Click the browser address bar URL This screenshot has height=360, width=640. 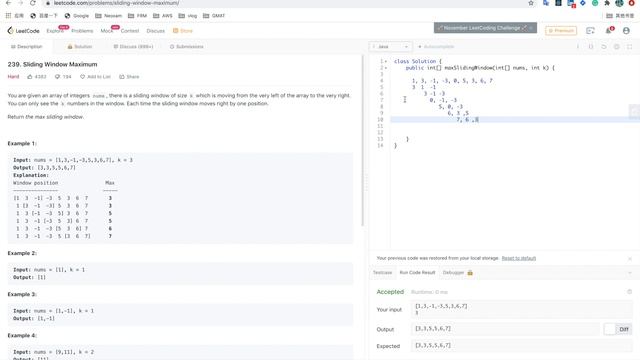pyautogui.click(x=116, y=3)
